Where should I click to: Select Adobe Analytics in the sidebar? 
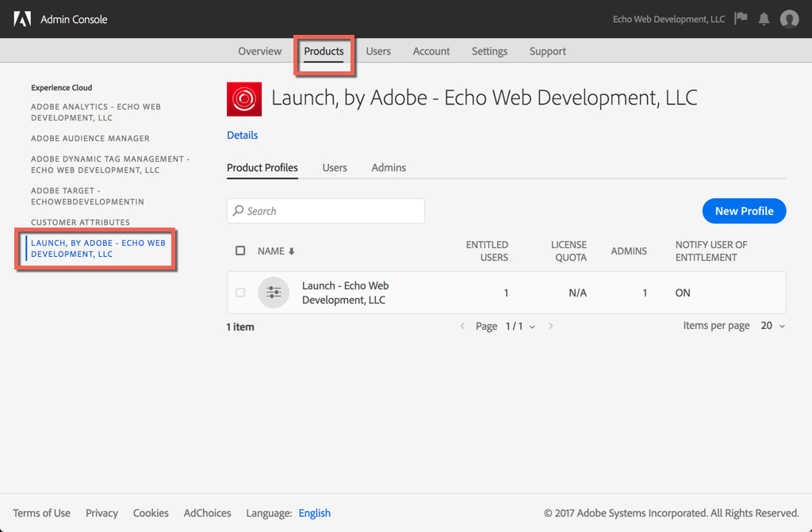pyautogui.click(x=96, y=112)
